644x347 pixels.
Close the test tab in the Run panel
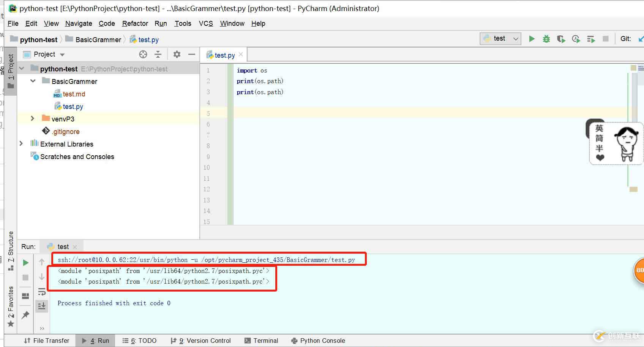click(75, 247)
